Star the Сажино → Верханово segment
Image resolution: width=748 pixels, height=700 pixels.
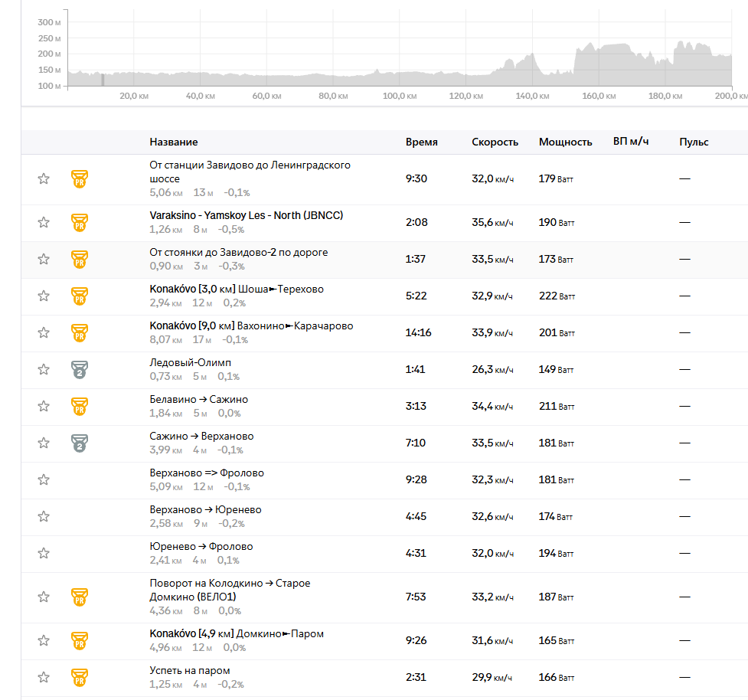pyautogui.click(x=44, y=443)
